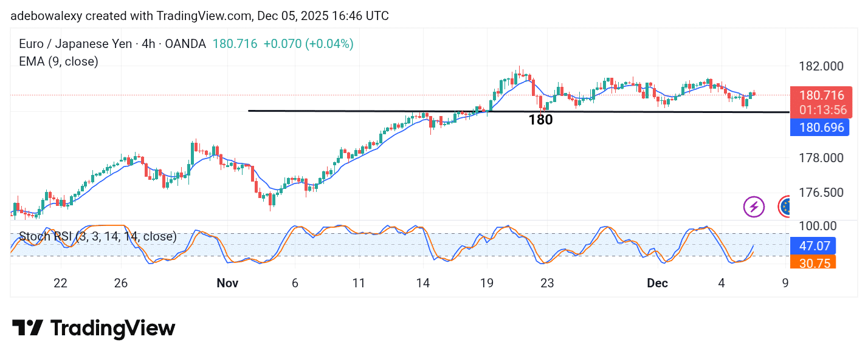Click the 182.000 price on the scale
Viewport: 868px width, 359px height.
pos(821,66)
